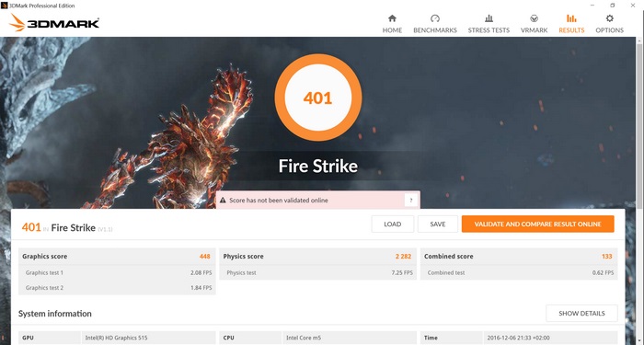644x345 pixels.
Task: Open the Options tab
Action: click(609, 24)
